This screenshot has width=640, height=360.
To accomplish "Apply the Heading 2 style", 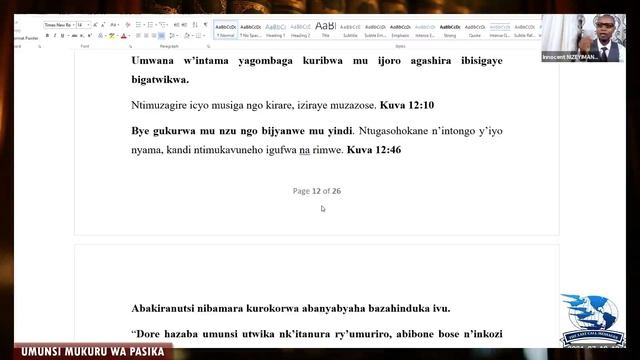I will tap(300, 30).
